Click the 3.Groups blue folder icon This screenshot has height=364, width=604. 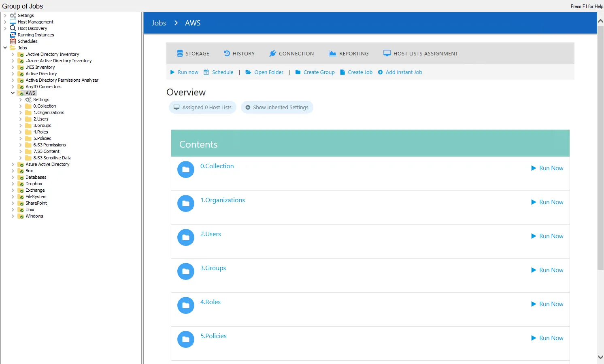186,271
